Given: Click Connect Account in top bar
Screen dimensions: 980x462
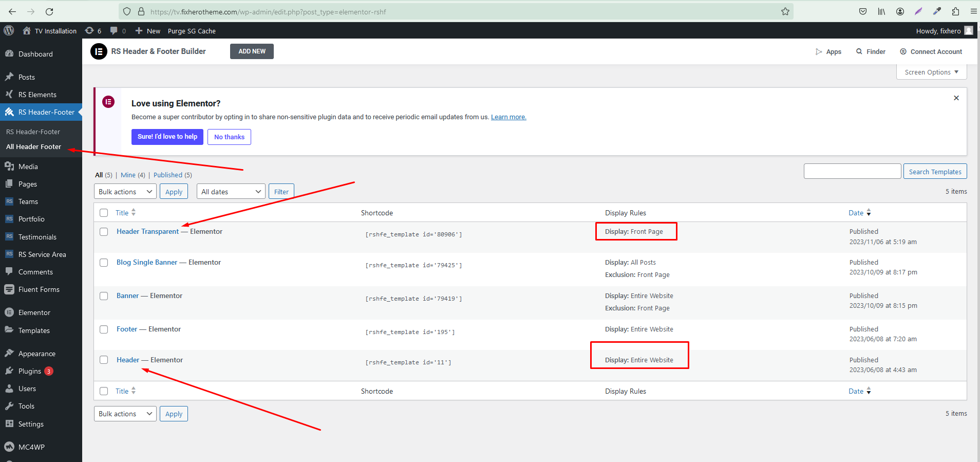Looking at the screenshot, I should coord(931,51).
